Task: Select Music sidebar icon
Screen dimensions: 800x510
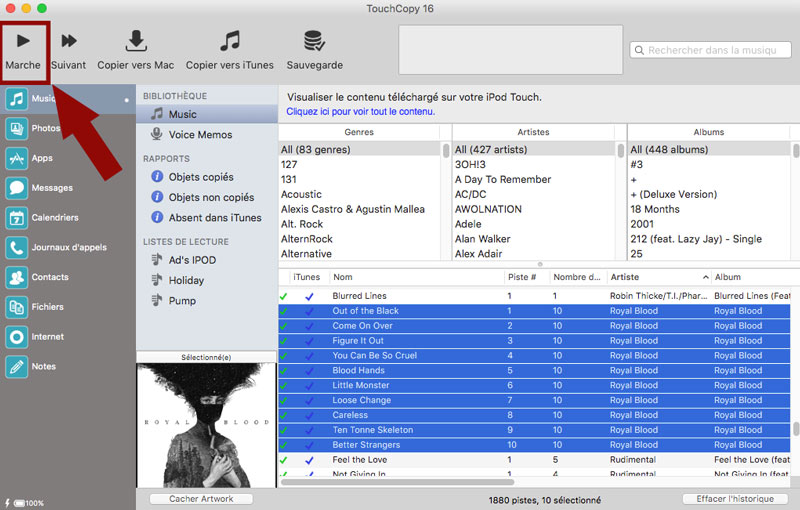Action: (x=16, y=98)
